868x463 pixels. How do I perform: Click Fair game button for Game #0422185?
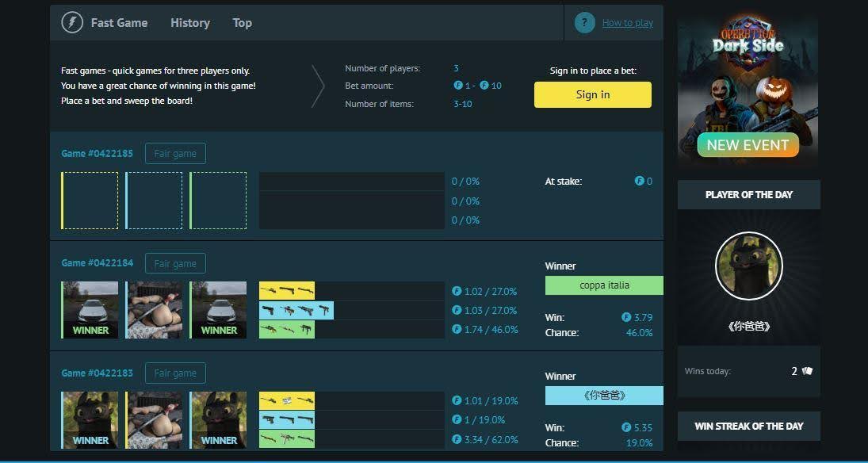pyautogui.click(x=175, y=154)
